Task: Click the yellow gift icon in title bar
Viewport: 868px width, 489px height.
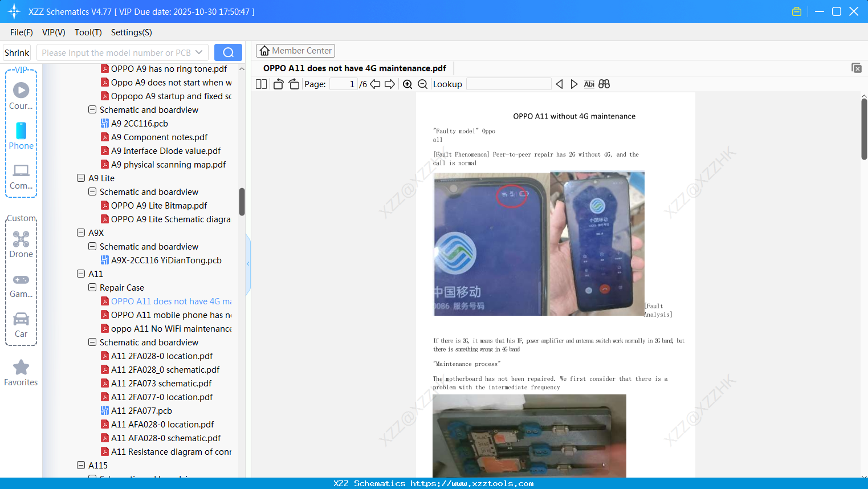Action: point(797,11)
